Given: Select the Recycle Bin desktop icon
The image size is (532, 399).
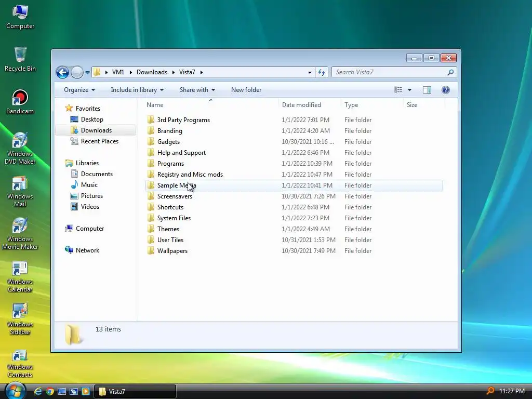Looking at the screenshot, I should click(20, 59).
